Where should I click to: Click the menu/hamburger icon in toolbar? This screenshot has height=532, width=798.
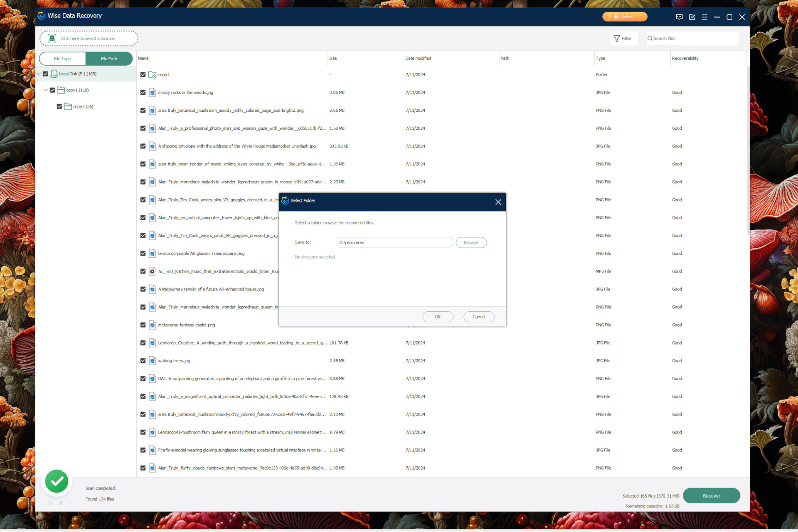(x=705, y=17)
